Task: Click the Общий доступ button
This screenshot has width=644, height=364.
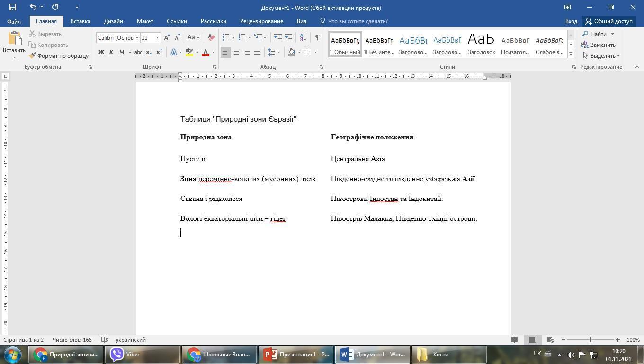Action: (x=609, y=21)
